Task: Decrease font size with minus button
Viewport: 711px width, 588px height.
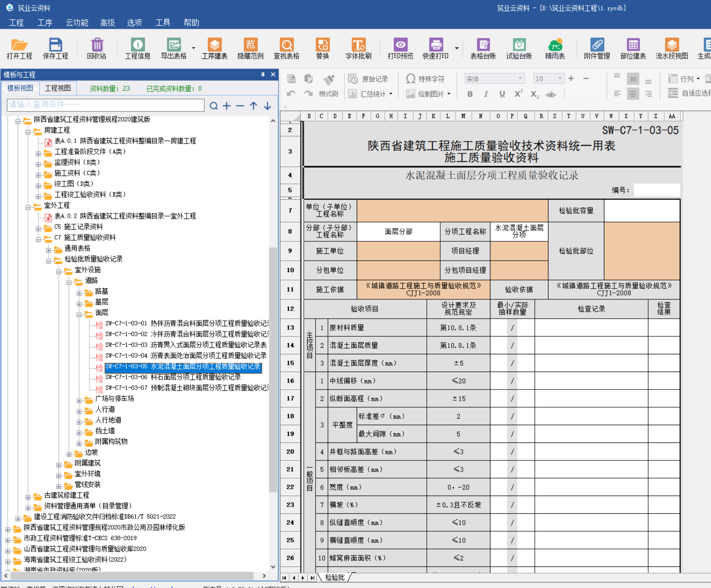Action: point(586,79)
